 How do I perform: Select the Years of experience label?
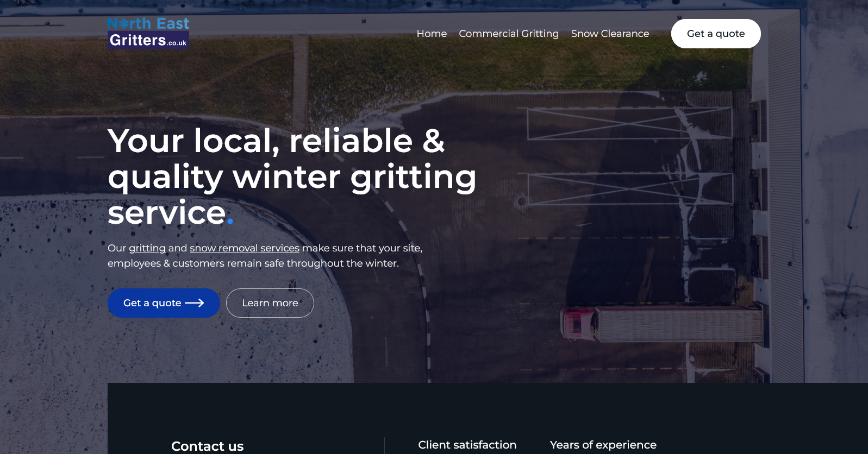[603, 445]
